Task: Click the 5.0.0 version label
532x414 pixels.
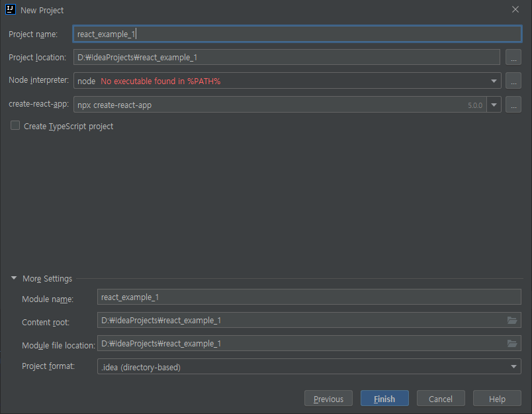Action: (475, 105)
